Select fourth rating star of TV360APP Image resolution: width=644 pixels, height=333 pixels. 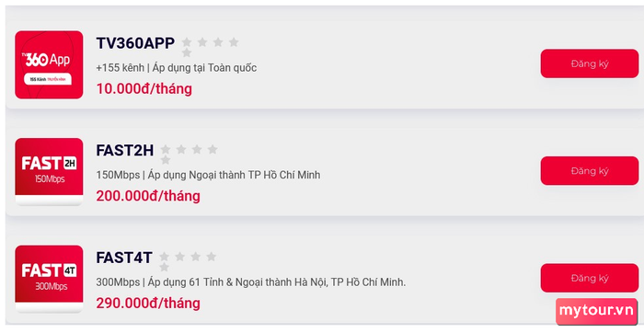(x=234, y=42)
